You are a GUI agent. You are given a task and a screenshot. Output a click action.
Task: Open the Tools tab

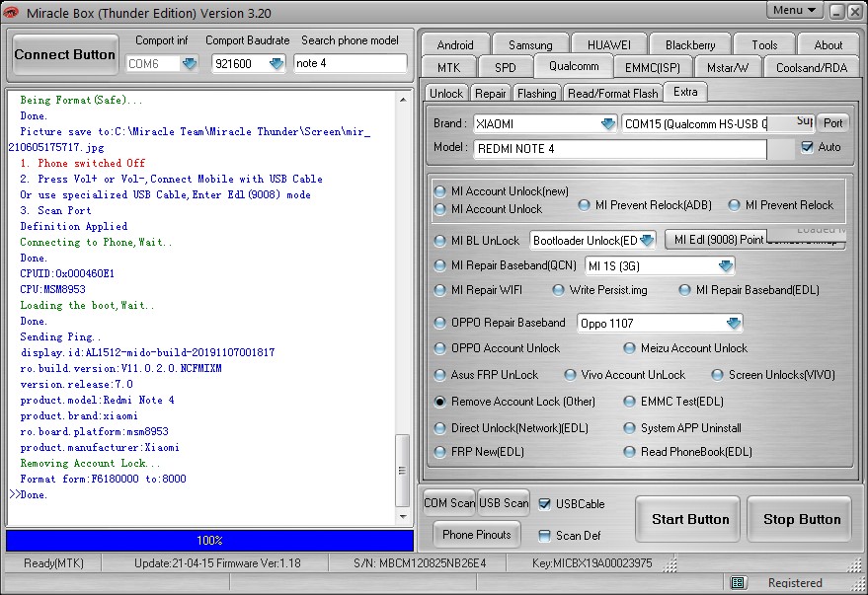[764, 44]
